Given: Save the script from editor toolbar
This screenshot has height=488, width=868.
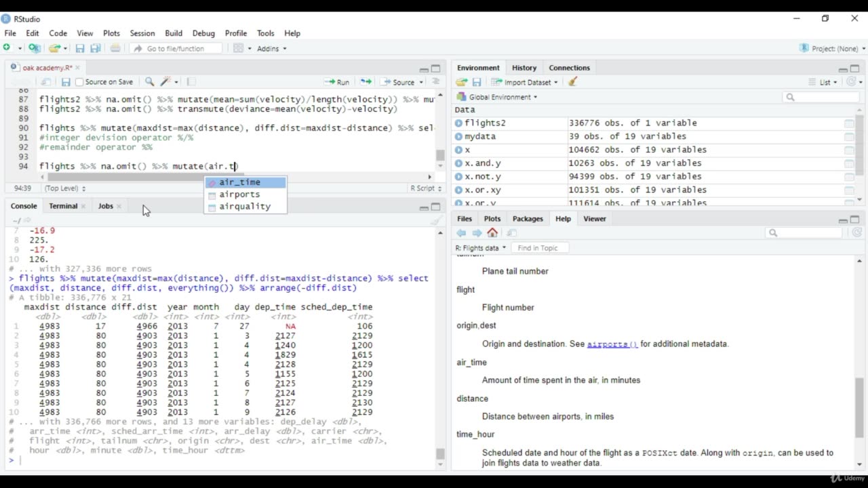Looking at the screenshot, I should (66, 82).
